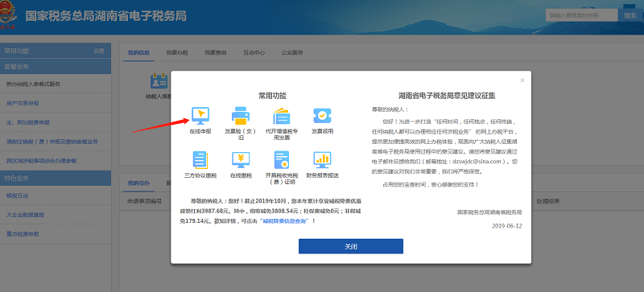This screenshot has width=644, height=292.
Task: Switch to the 我要查询 tab
Action: click(x=216, y=52)
